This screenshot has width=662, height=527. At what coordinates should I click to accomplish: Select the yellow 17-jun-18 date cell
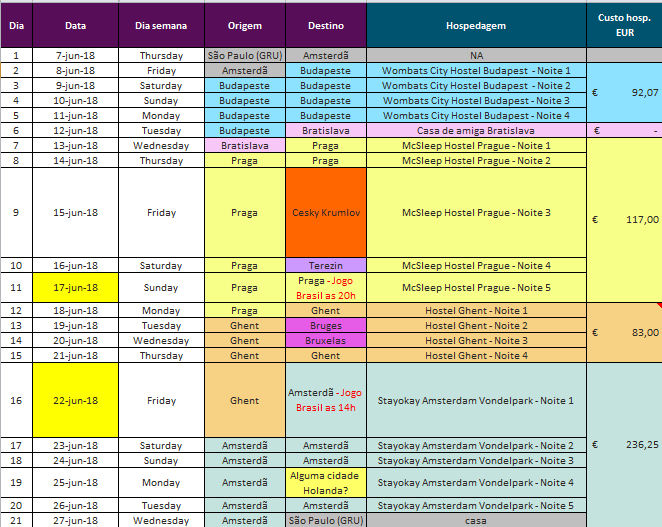(x=75, y=288)
